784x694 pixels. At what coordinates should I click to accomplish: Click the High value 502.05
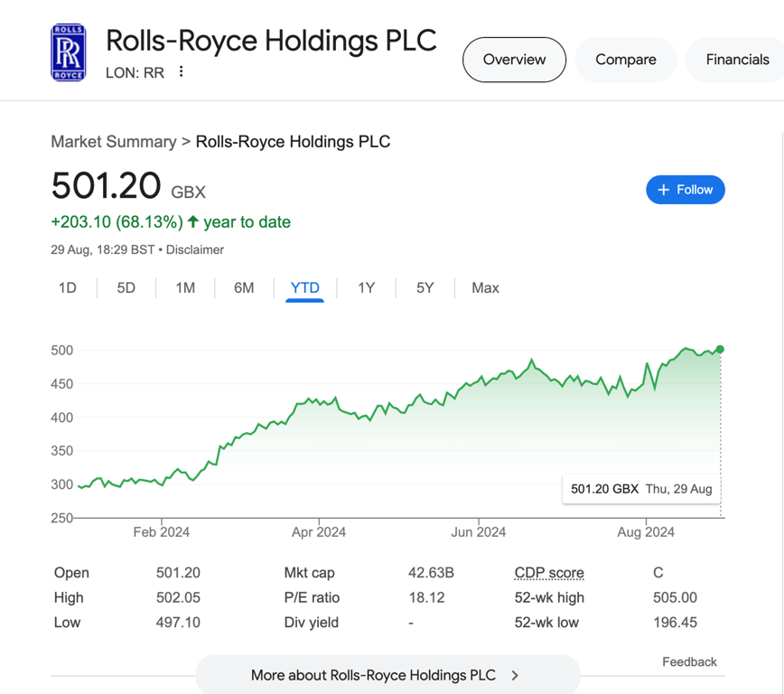pyautogui.click(x=178, y=597)
